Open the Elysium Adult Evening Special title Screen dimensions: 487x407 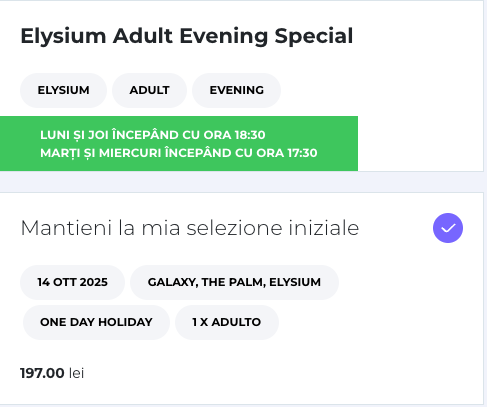pyautogui.click(x=187, y=36)
